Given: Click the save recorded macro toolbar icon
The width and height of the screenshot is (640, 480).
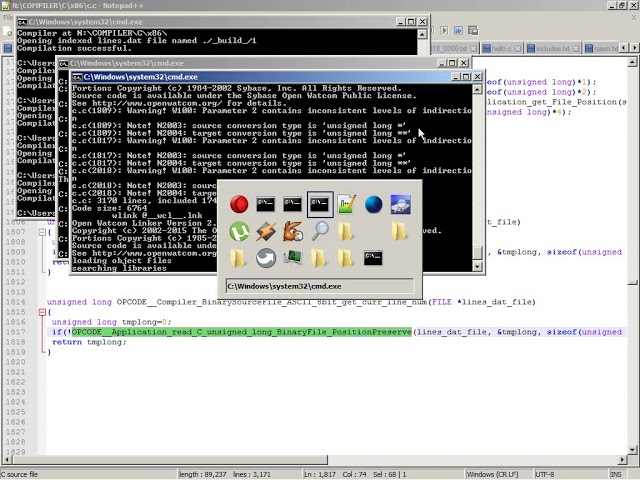Looking at the screenshot, I should 473,31.
